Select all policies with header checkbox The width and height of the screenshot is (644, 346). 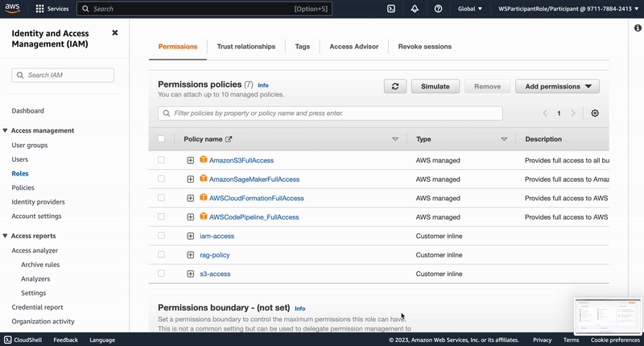(162, 138)
